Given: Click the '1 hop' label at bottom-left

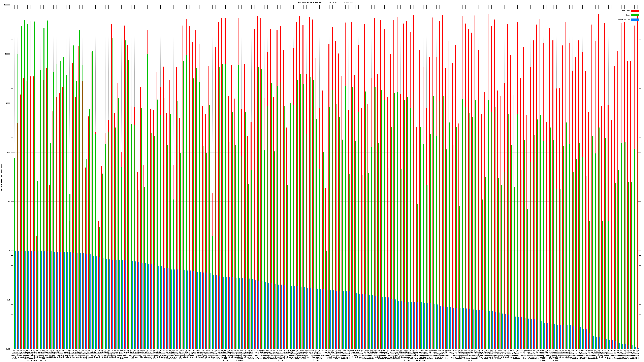Looking at the screenshot, I should point(14,359).
